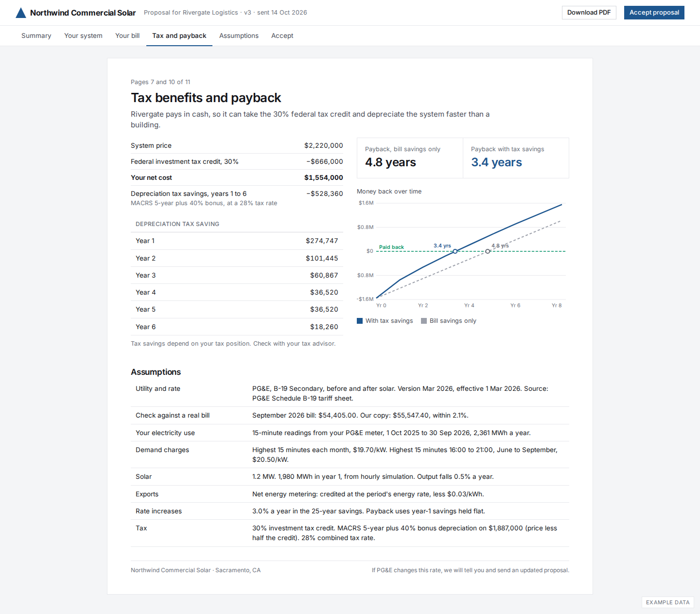Click the proposal subtitle for Rivergate Logistics
The height and width of the screenshot is (614, 700).
click(x=226, y=13)
